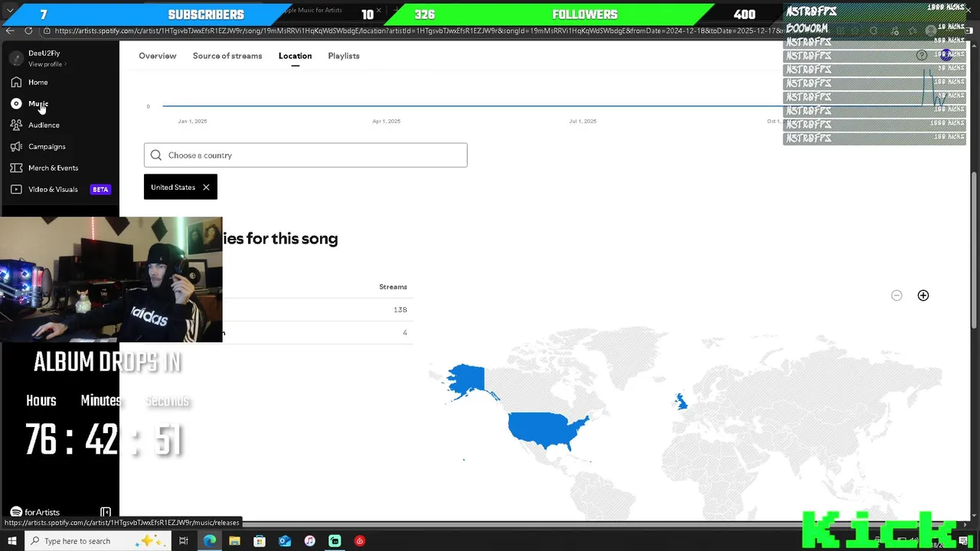Collapse the sidebar with panel icon
This screenshot has height=551, width=980.
tap(106, 512)
